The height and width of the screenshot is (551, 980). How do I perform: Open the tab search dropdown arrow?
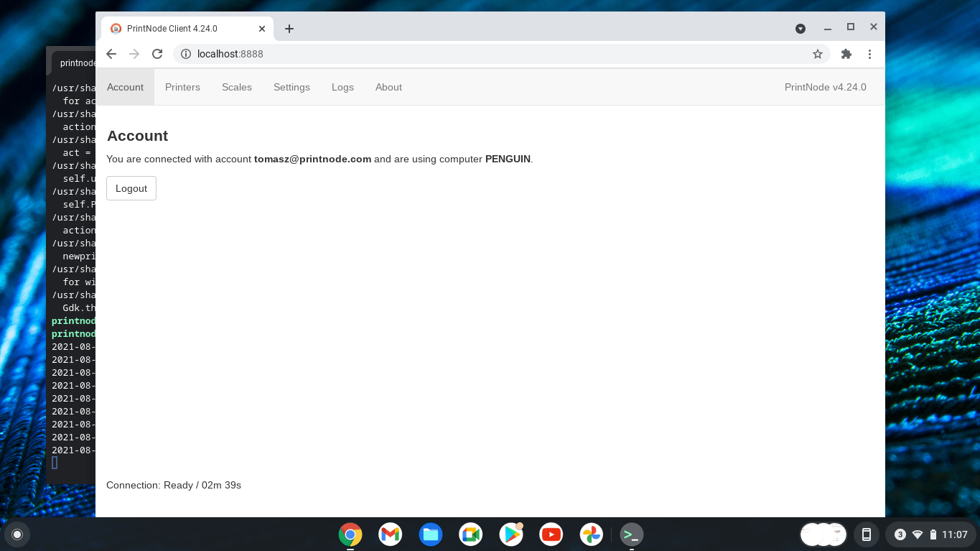[801, 29]
